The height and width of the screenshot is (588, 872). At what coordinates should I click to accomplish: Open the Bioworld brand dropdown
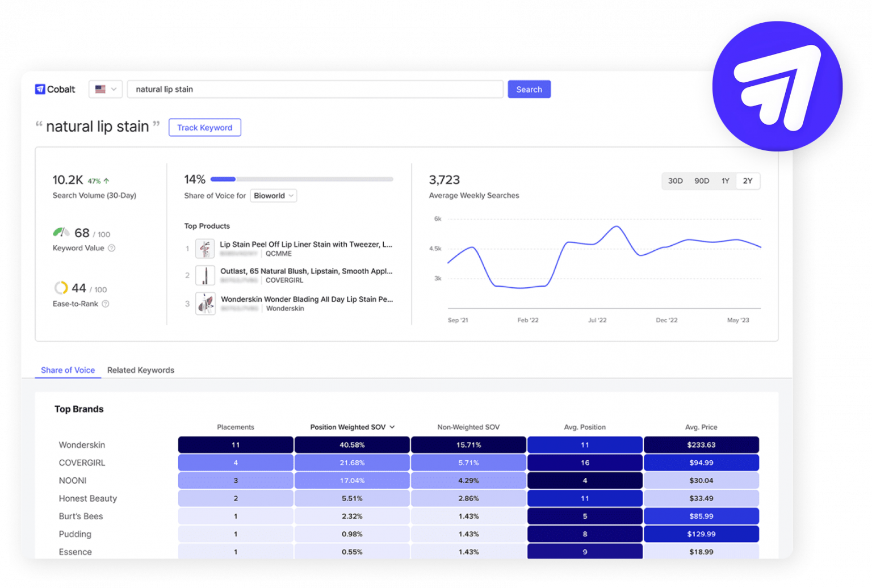point(274,196)
